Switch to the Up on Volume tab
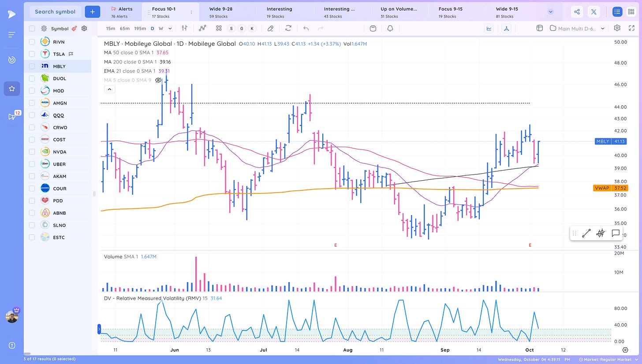Image resolution: width=642 pixels, height=364 pixels. (x=399, y=12)
